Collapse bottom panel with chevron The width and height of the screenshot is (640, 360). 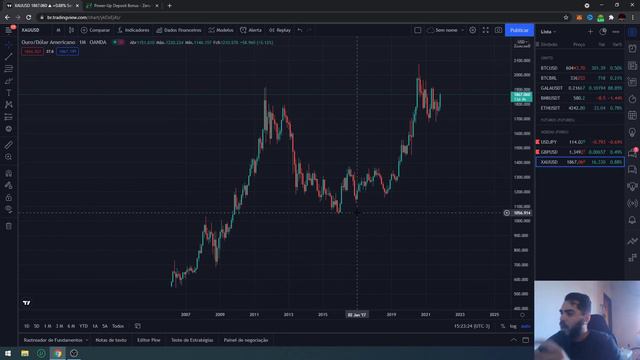coord(513,340)
